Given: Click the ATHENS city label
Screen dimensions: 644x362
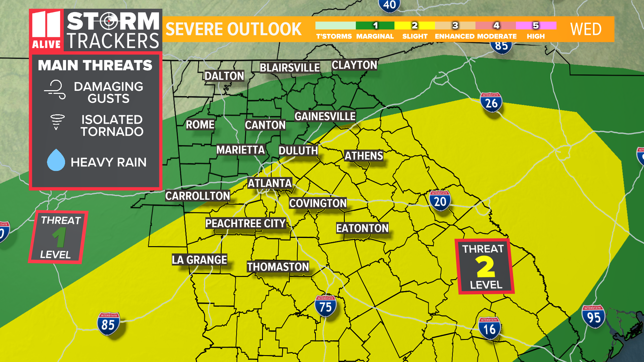Looking at the screenshot, I should point(364,156).
